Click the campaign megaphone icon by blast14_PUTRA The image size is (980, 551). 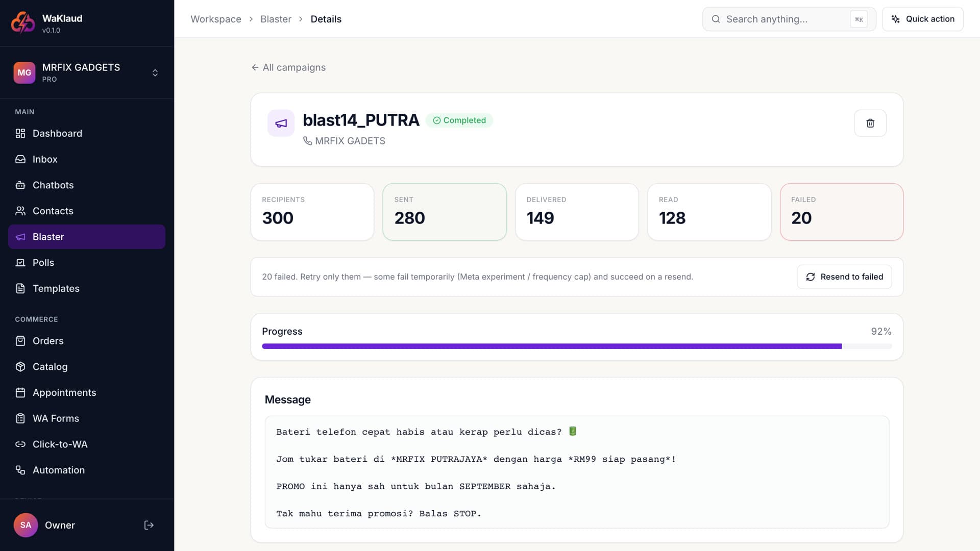click(281, 123)
